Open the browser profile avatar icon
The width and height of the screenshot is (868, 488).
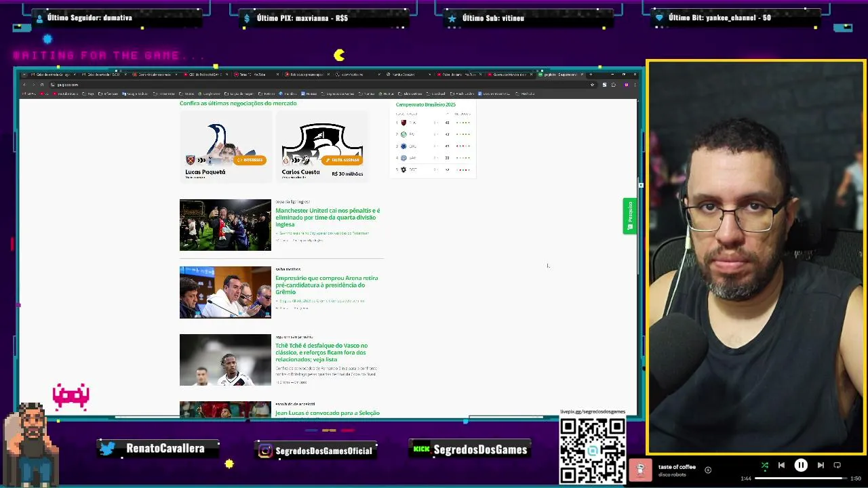626,85
